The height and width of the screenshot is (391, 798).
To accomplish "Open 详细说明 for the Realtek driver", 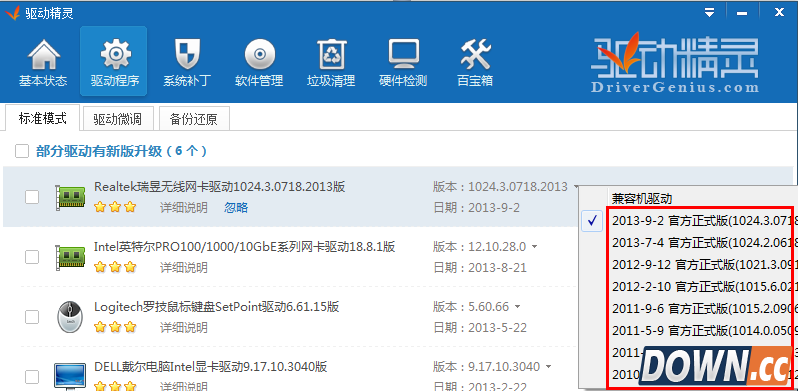I will coord(184,207).
